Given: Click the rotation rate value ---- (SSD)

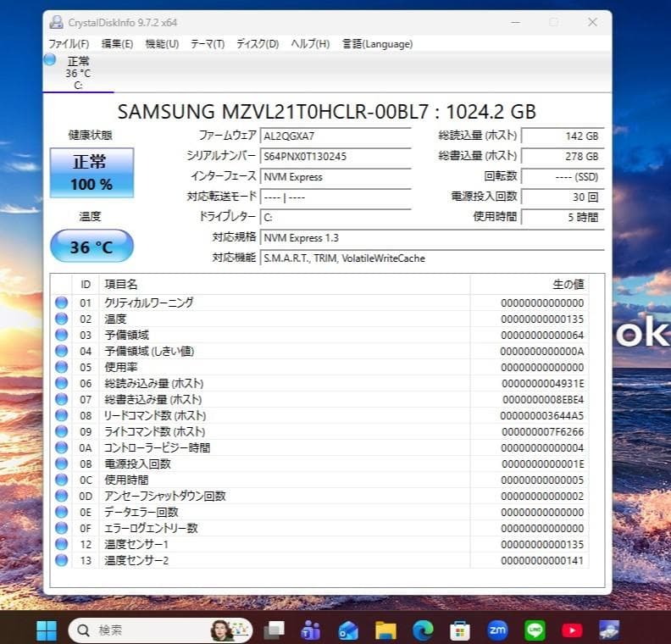Looking at the screenshot, I should 563,177.
